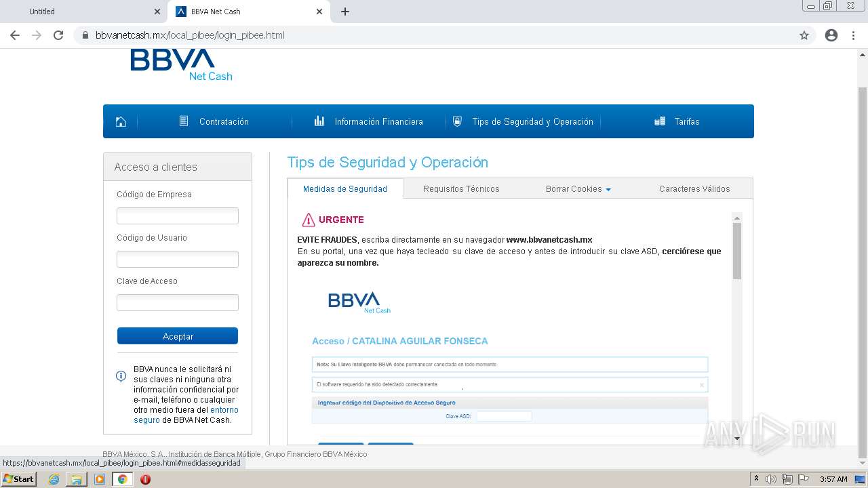This screenshot has width=868, height=488.
Task: Follow the entorno seguro link
Action: coord(186,415)
